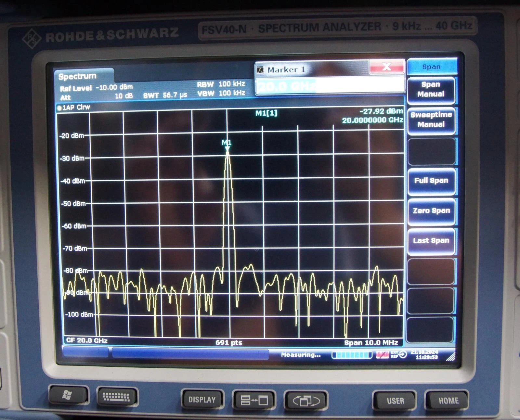Open the on-screen keyboard hardware key
520x420 pixels.
pyautogui.click(x=117, y=397)
